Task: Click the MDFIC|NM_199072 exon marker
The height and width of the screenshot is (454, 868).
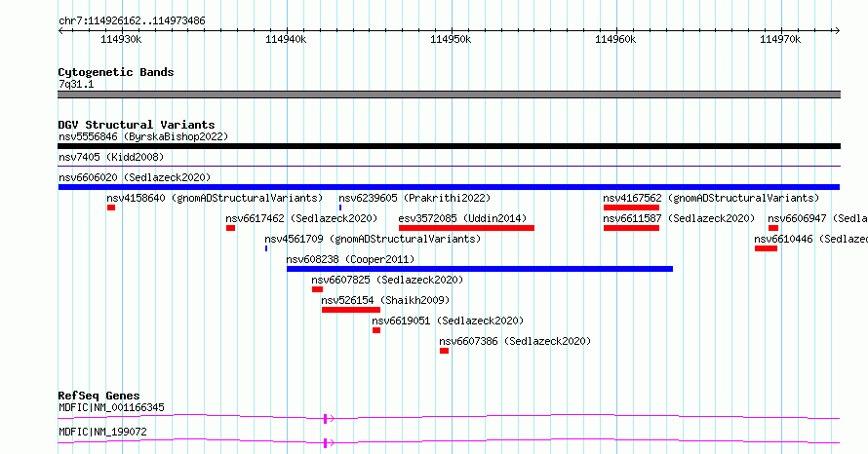Action: coord(326,443)
